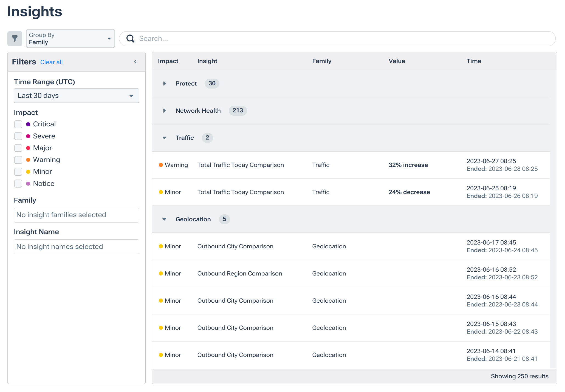This screenshot has height=392, width=565.
Task: Click the search magnifier icon
Action: (130, 38)
